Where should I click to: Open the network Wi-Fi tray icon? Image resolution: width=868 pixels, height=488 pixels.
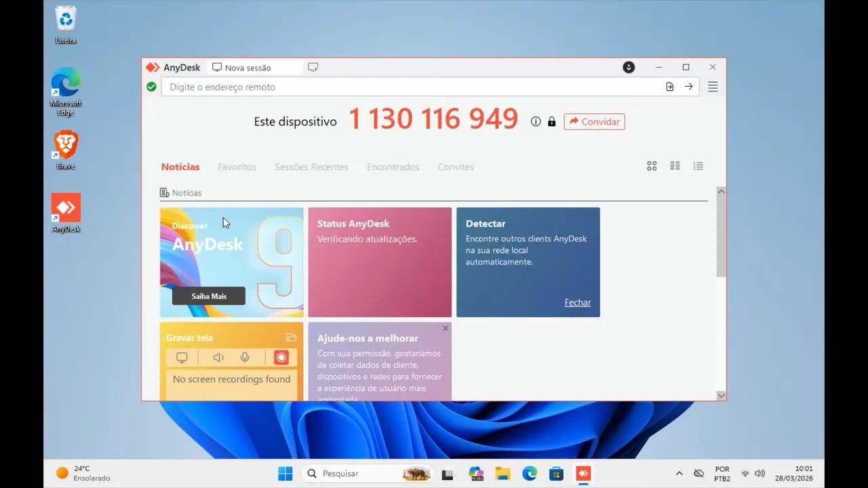pyautogui.click(x=745, y=474)
